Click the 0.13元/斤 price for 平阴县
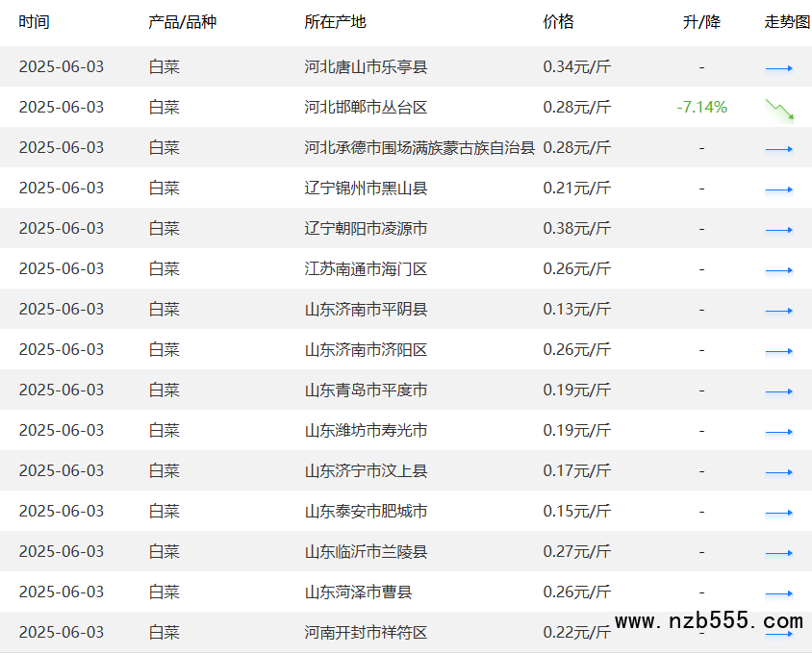This screenshot has height=655, width=812. pos(576,309)
